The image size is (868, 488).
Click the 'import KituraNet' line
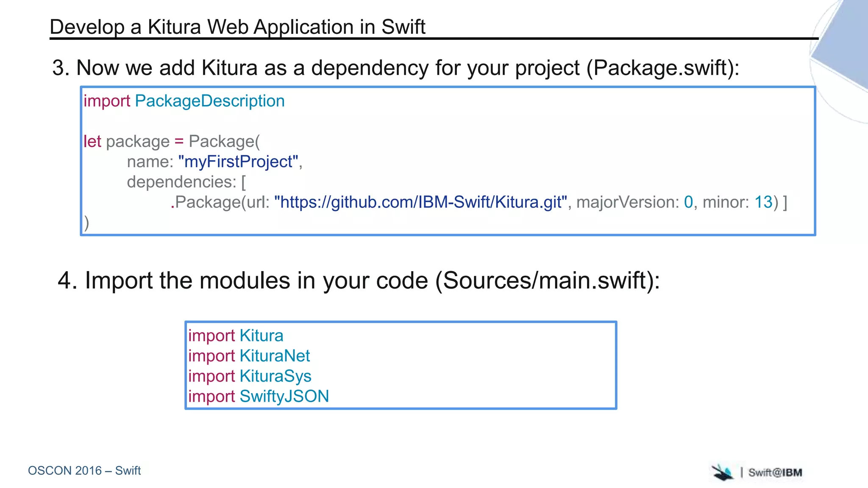(249, 356)
